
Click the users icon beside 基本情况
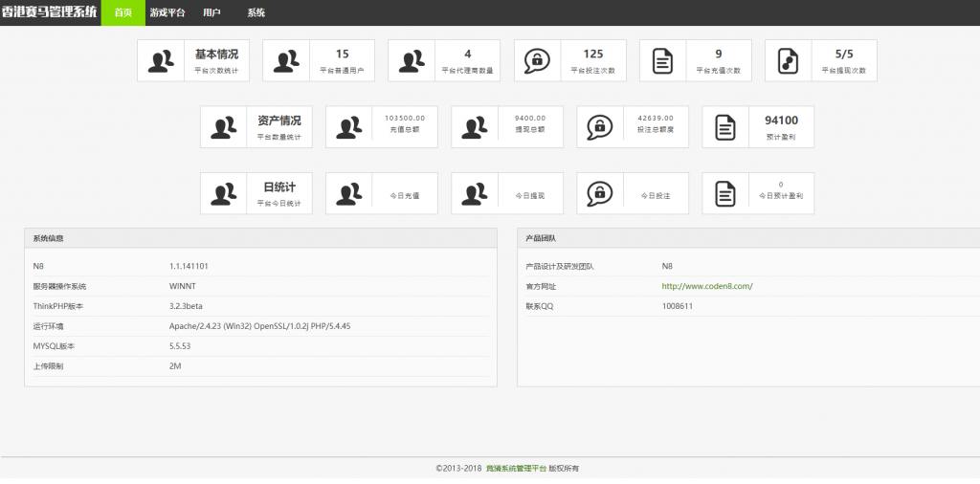pyautogui.click(x=161, y=60)
